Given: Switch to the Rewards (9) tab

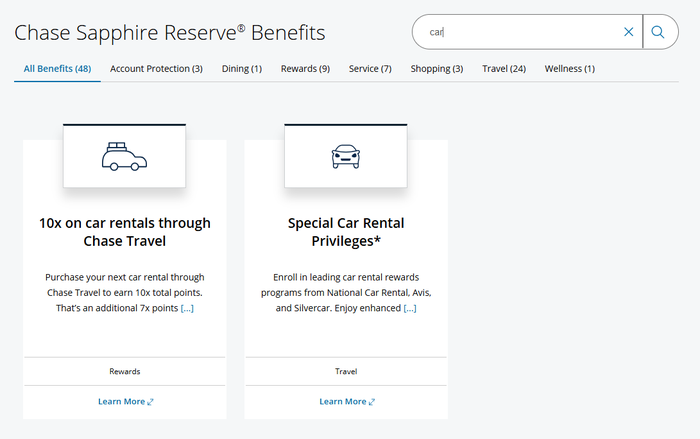Looking at the screenshot, I should tap(305, 69).
